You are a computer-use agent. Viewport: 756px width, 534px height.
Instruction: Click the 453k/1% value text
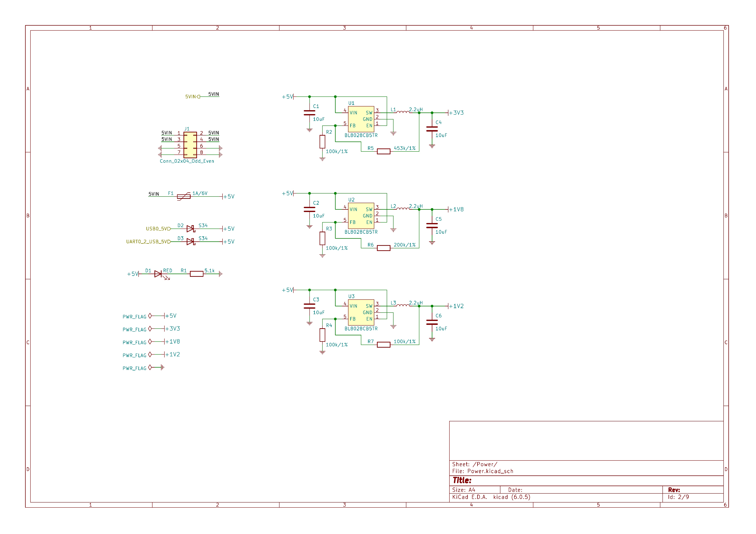coord(405,148)
